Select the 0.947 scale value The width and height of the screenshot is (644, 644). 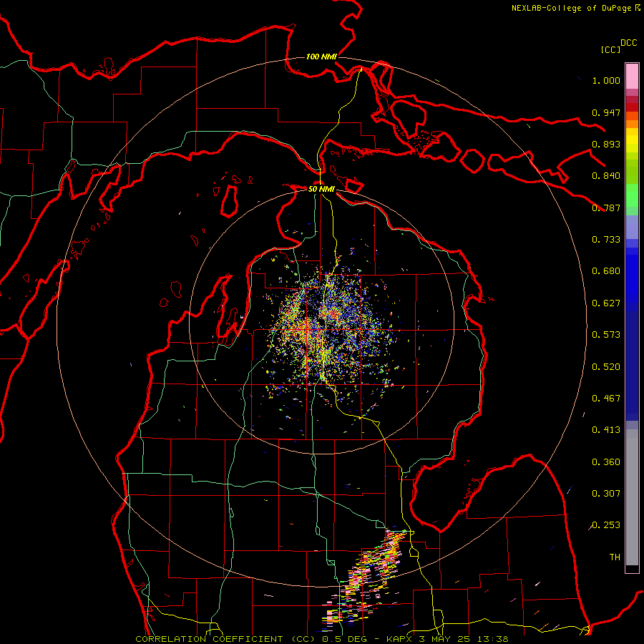606,112
